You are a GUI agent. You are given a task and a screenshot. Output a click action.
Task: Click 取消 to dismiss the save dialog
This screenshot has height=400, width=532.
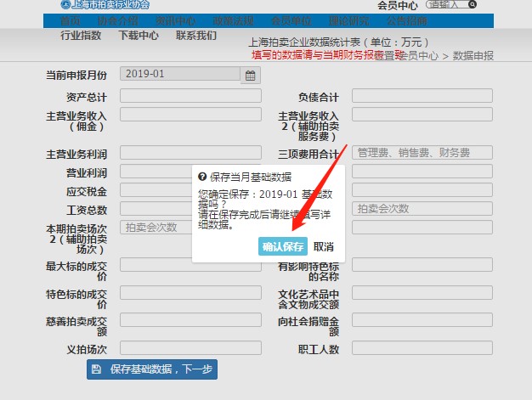323,246
